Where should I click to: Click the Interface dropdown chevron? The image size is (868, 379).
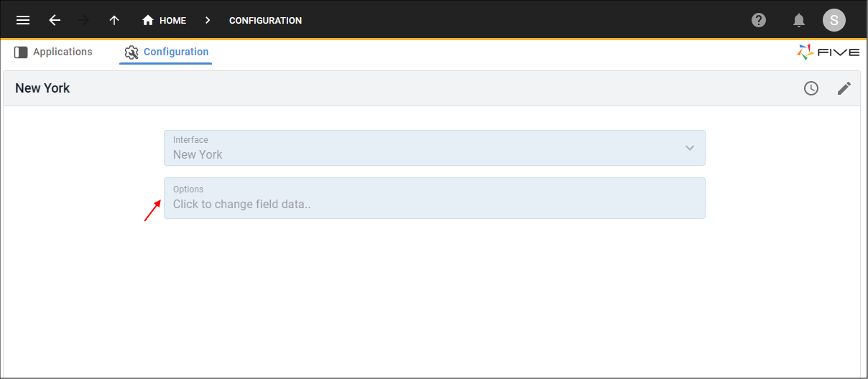[x=690, y=148]
